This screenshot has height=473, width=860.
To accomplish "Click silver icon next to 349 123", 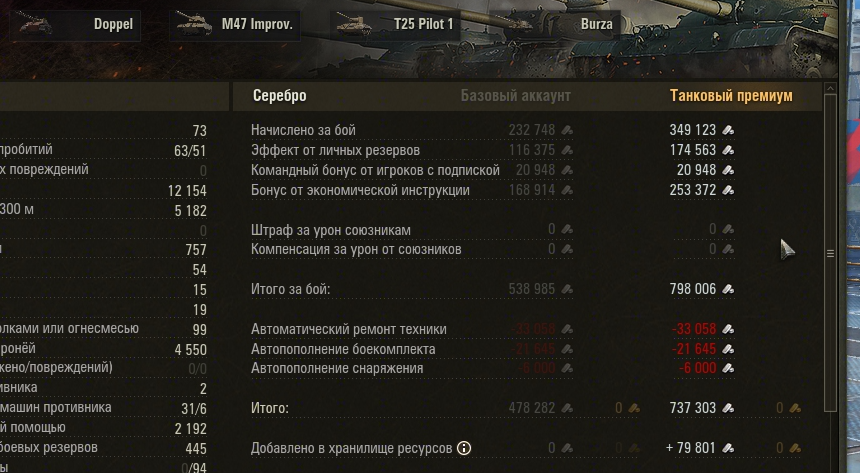I will pos(728,131).
